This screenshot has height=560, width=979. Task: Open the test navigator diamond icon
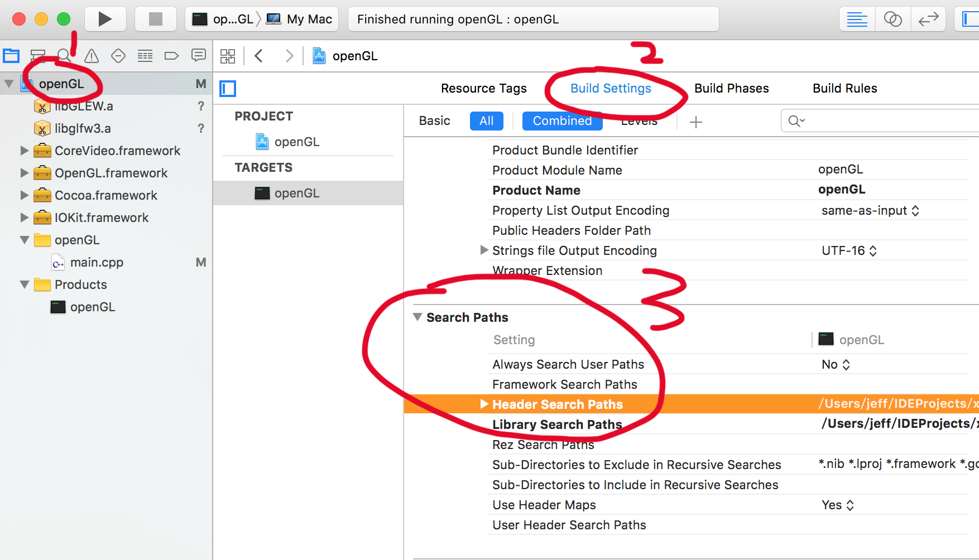point(118,56)
